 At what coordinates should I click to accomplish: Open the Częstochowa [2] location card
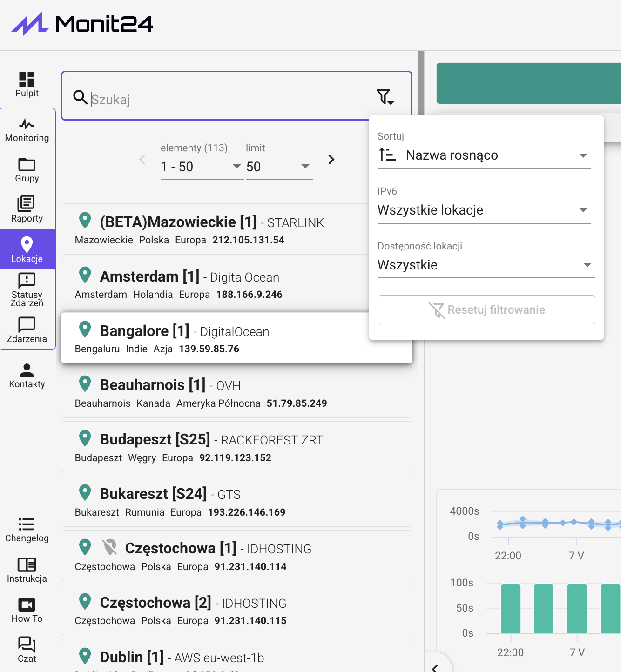tap(236, 610)
